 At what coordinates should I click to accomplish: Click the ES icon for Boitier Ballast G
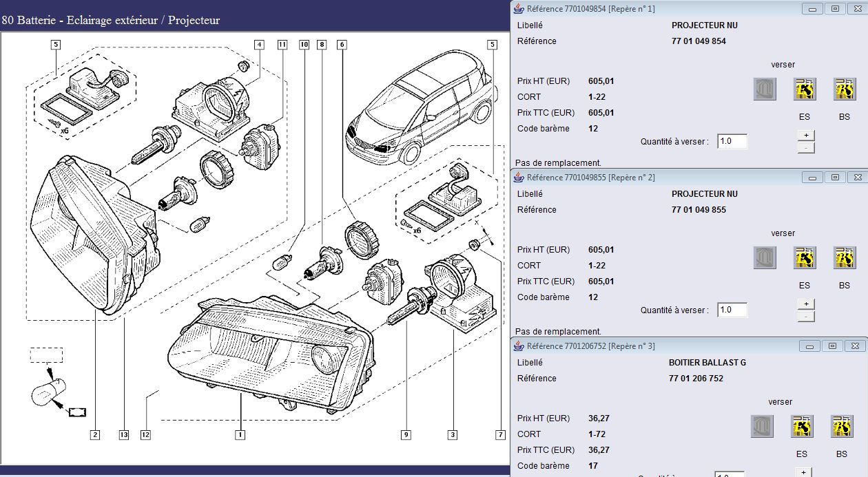pyautogui.click(x=802, y=427)
